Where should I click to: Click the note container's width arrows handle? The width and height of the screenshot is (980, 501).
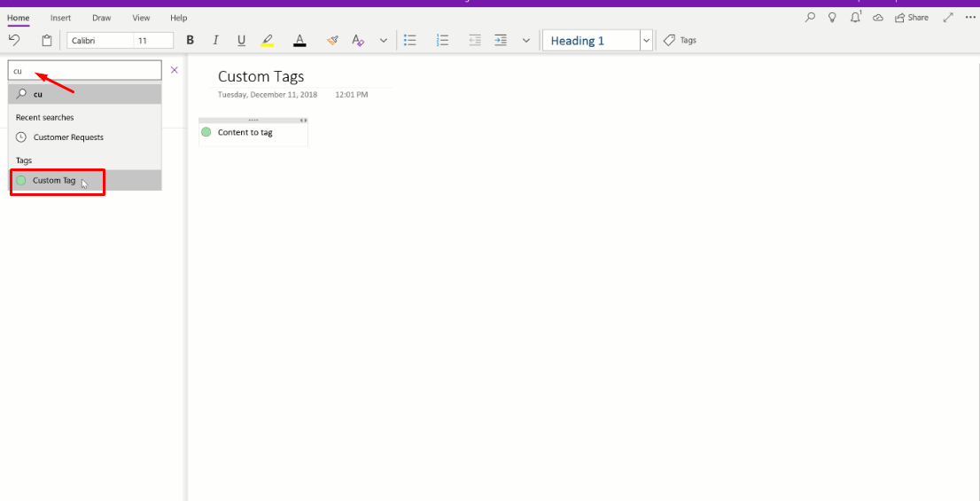(303, 120)
